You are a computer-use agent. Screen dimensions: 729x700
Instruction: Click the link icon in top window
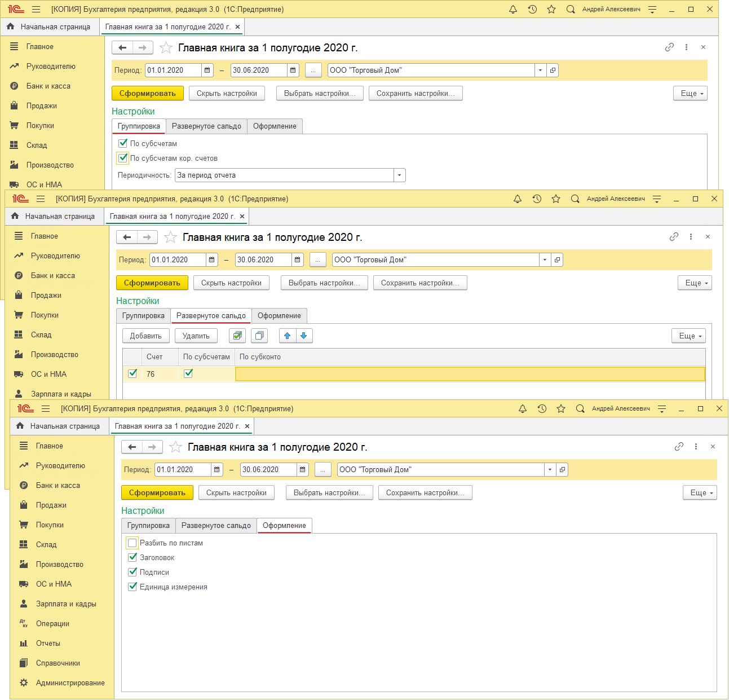click(x=669, y=47)
